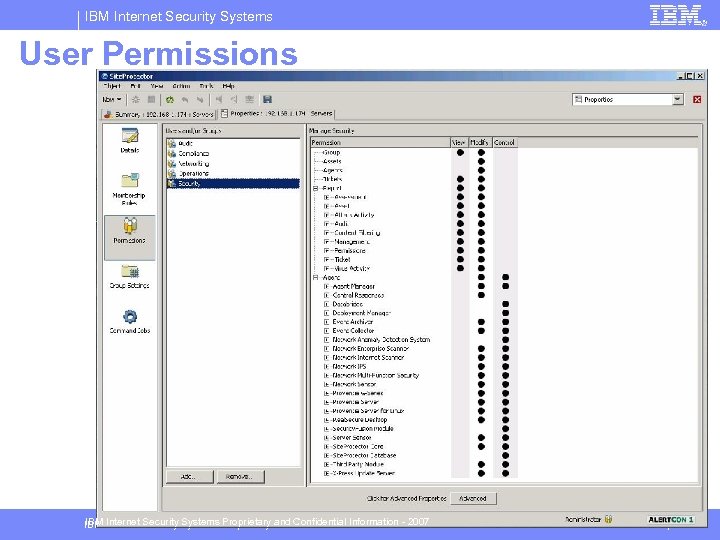This screenshot has height=540, width=720.
Task: Click the save floppy disk toolbar icon
Action: (267, 99)
